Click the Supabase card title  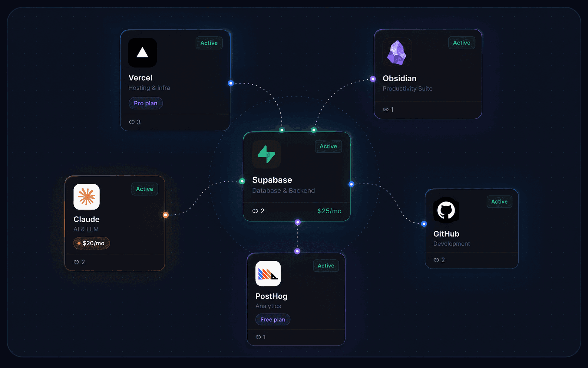coord(272,180)
